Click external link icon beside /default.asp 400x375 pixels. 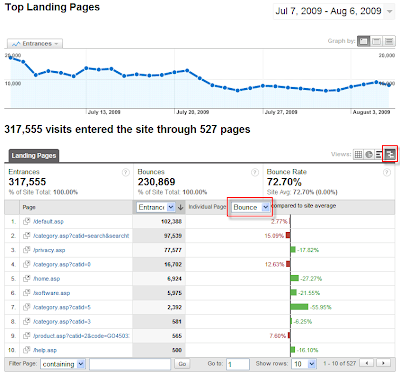(27, 221)
